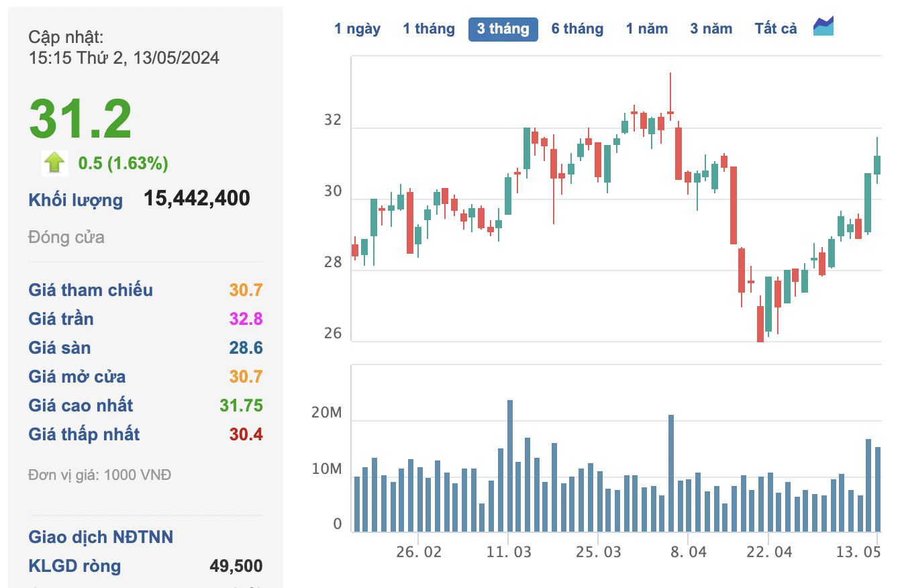This screenshot has width=902, height=588.
Task: Click the 'Khối lượng' volume label
Action: coord(75,200)
